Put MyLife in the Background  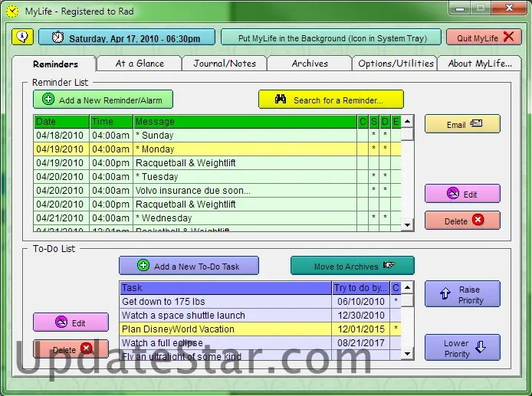coord(330,38)
